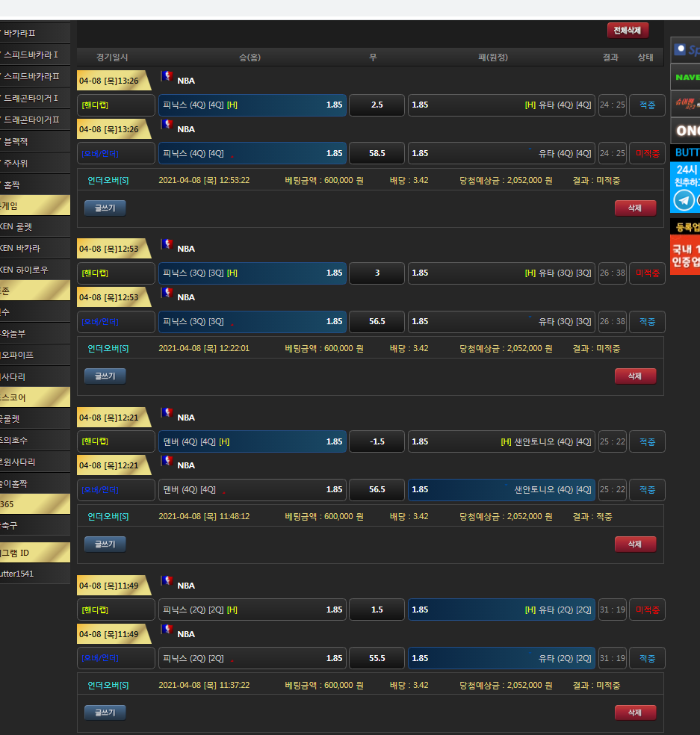Click NBA flag icon for the 11:49 오버/언더 game

click(167, 630)
